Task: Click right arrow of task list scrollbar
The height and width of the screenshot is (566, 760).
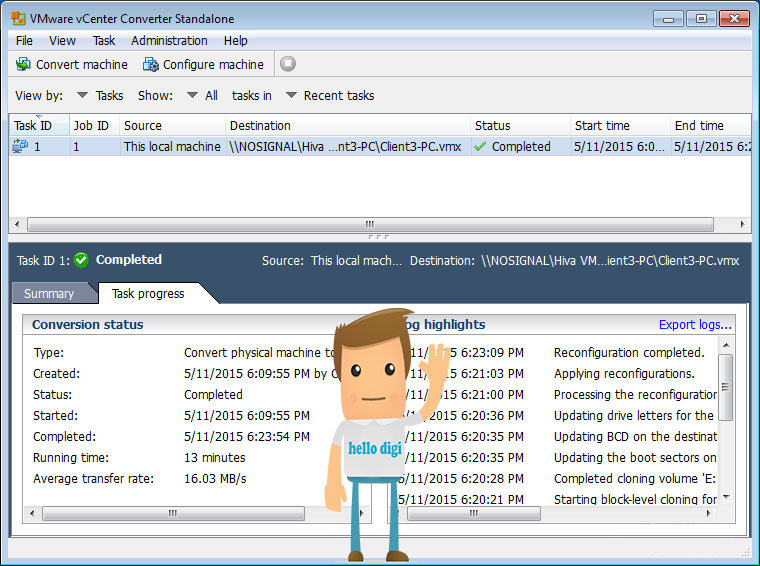Action: (x=742, y=224)
